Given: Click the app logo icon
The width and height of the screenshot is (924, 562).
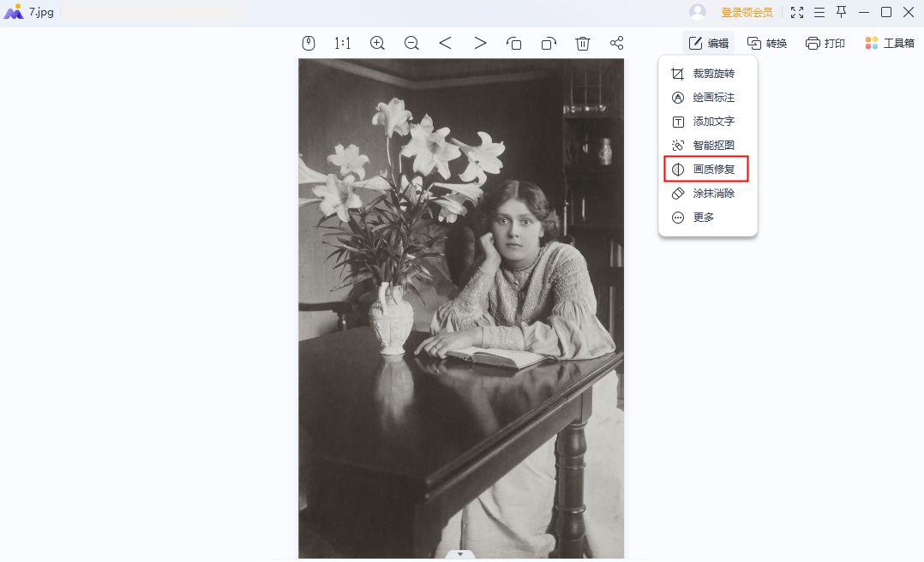Looking at the screenshot, I should (14, 12).
